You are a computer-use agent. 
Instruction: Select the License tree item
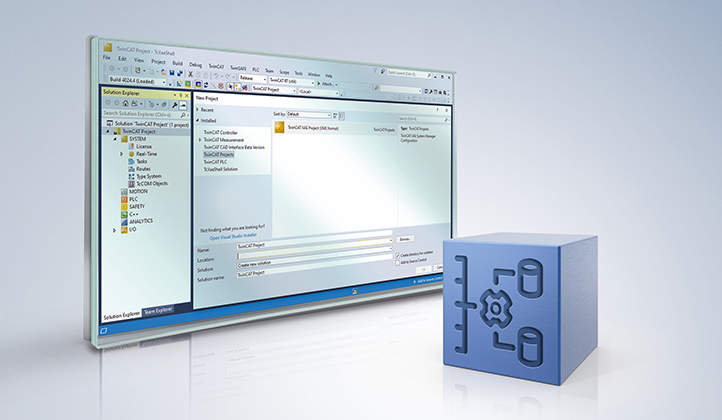(x=144, y=146)
